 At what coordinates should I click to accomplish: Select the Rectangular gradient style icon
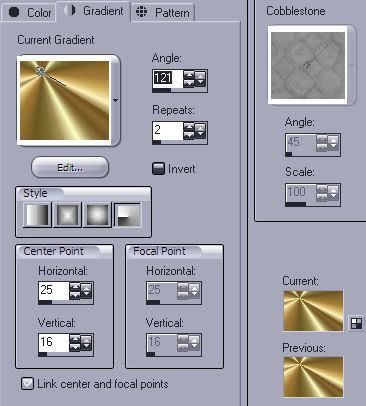click(67, 215)
